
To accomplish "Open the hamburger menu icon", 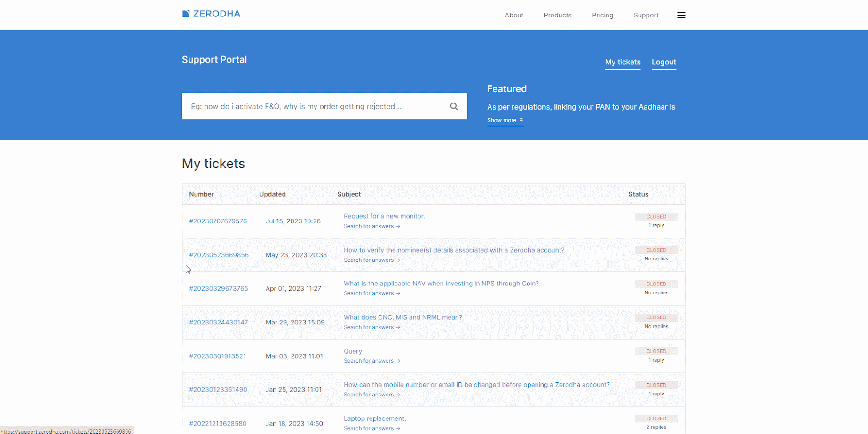I will 681,15.
